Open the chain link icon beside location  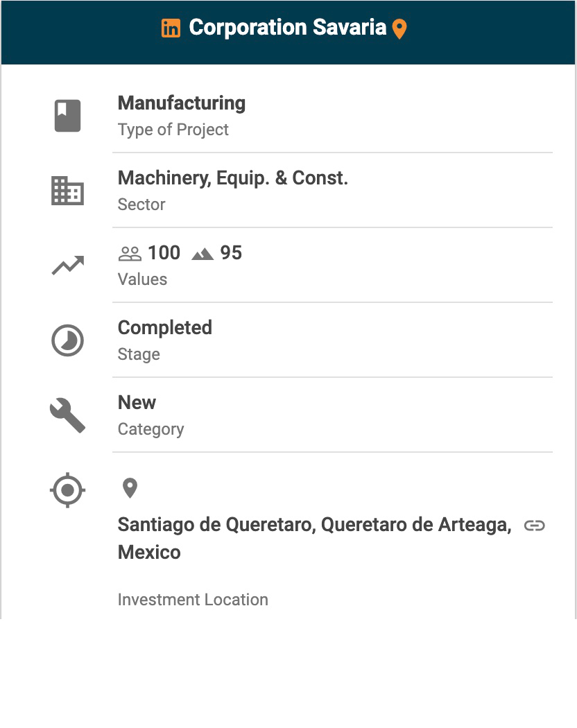tap(534, 526)
